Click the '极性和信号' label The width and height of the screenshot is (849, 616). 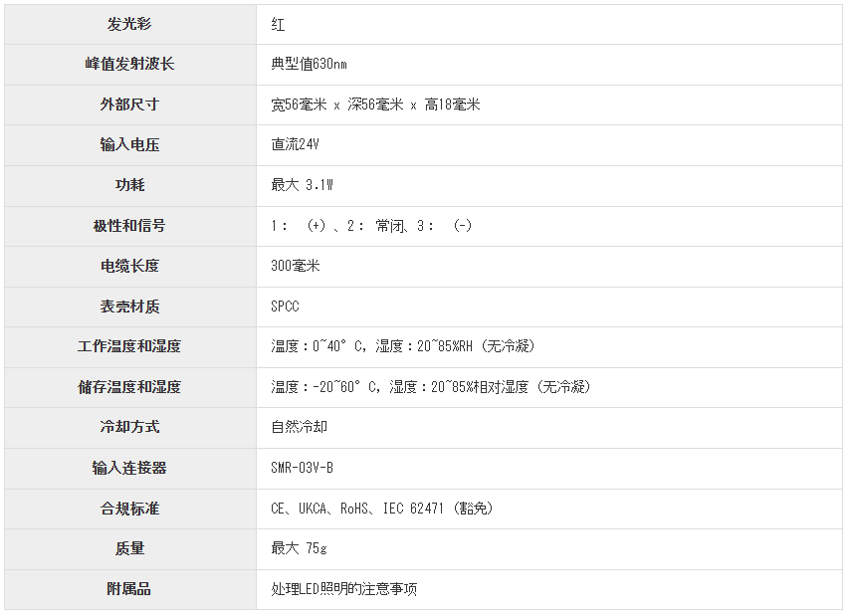(129, 226)
